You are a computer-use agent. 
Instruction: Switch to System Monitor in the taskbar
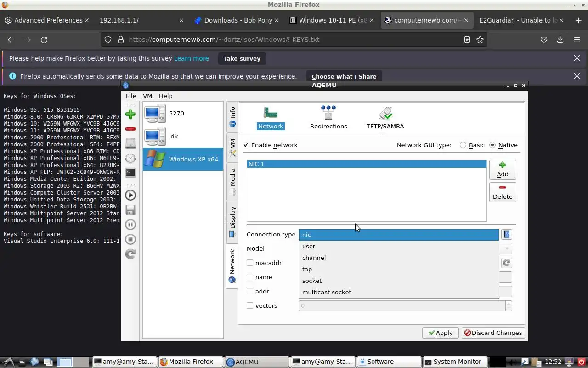454,362
